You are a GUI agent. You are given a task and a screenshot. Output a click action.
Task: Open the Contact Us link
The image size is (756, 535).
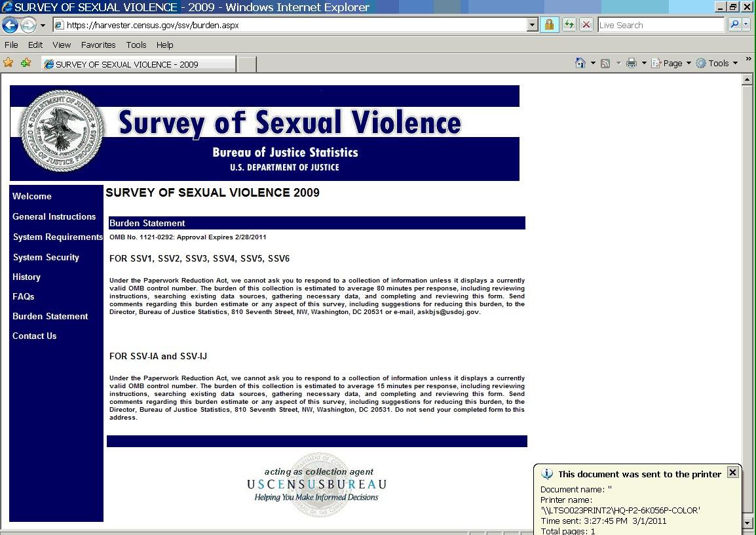(x=34, y=336)
